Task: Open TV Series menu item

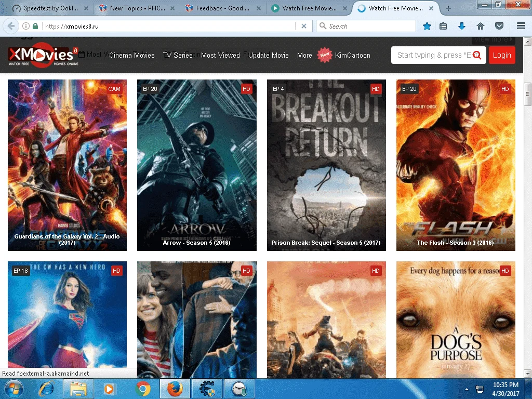Action: click(x=178, y=55)
